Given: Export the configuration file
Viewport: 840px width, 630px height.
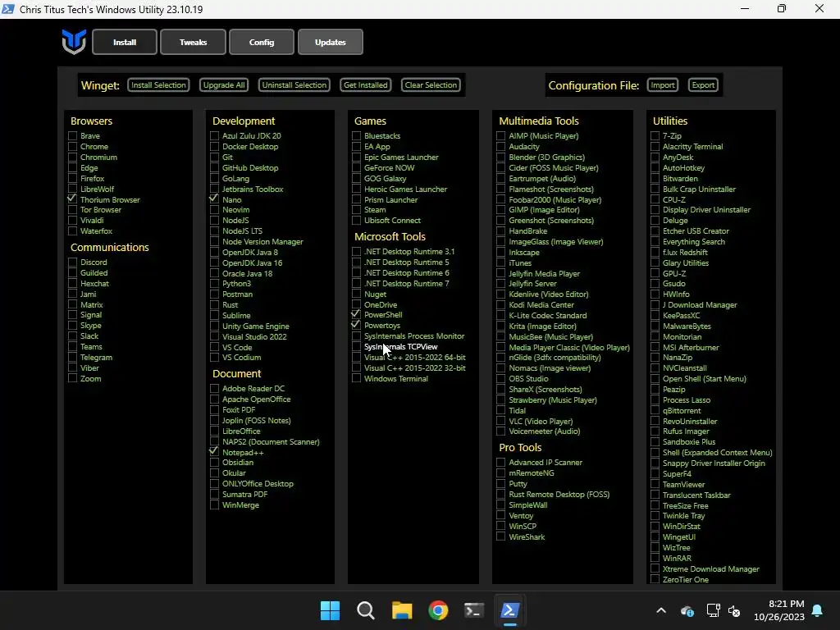Looking at the screenshot, I should click(x=703, y=84).
